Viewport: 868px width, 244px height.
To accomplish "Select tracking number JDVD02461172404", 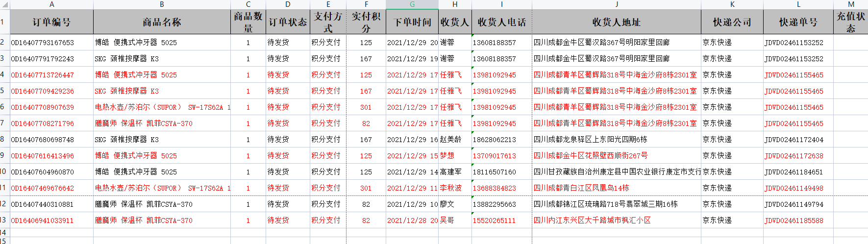I will pos(794,140).
